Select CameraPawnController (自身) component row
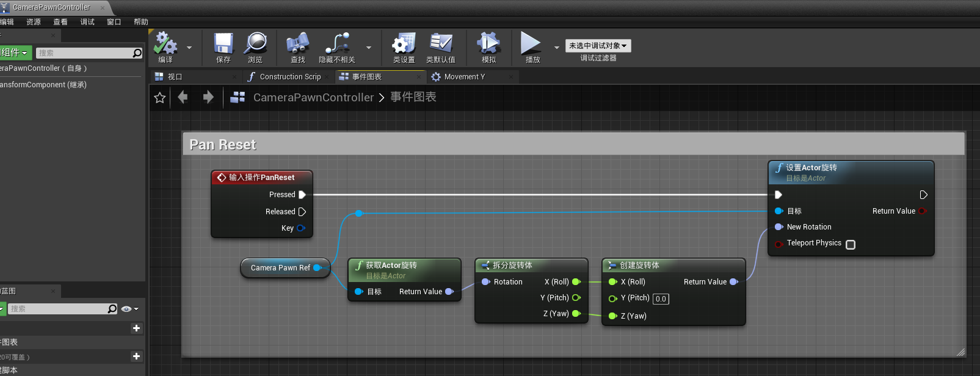The image size is (980, 376). [x=71, y=68]
